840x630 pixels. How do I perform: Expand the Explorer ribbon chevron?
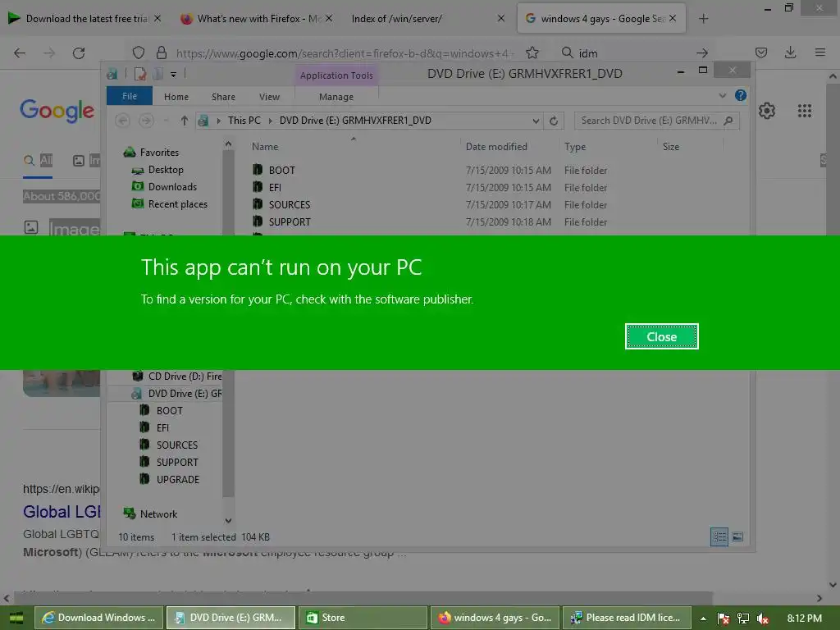pos(722,96)
